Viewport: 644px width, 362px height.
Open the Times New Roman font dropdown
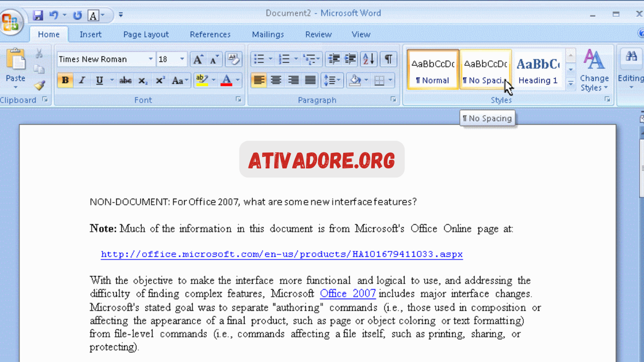tap(150, 59)
